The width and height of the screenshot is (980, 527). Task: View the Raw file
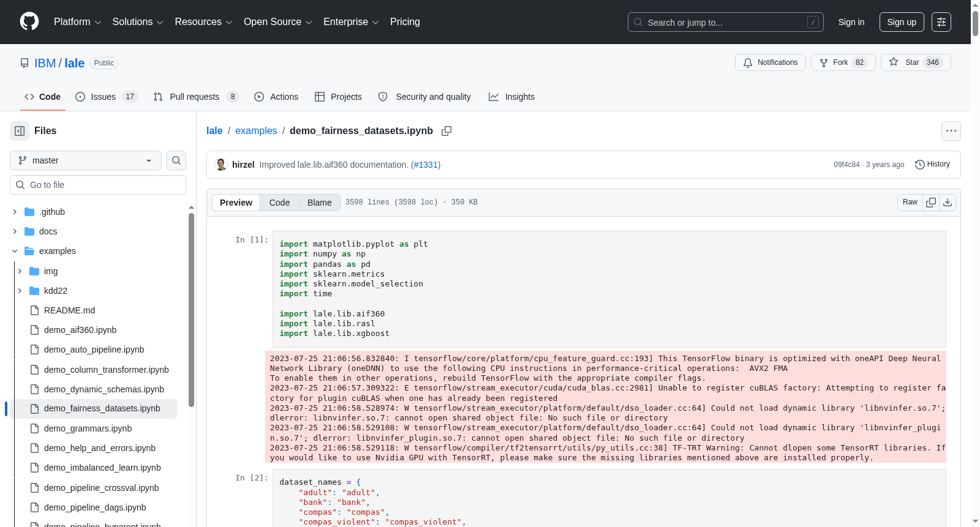click(910, 203)
